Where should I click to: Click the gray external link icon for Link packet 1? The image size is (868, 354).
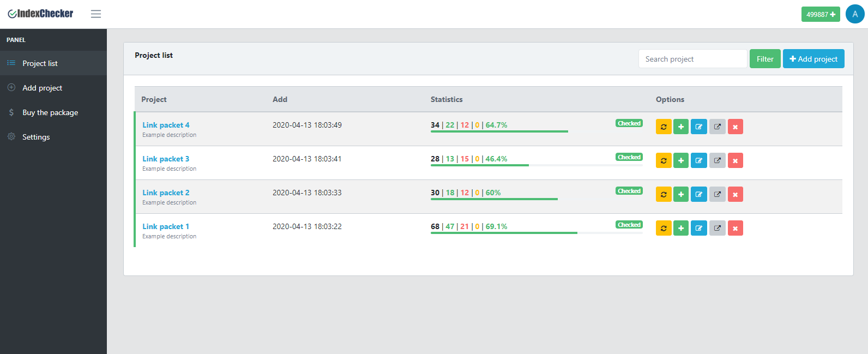[717, 228]
